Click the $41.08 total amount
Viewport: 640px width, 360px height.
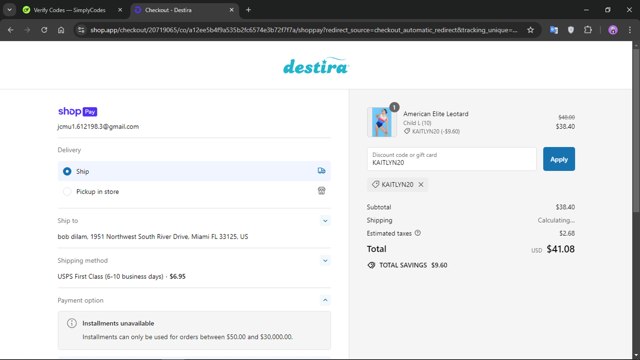[560, 249]
